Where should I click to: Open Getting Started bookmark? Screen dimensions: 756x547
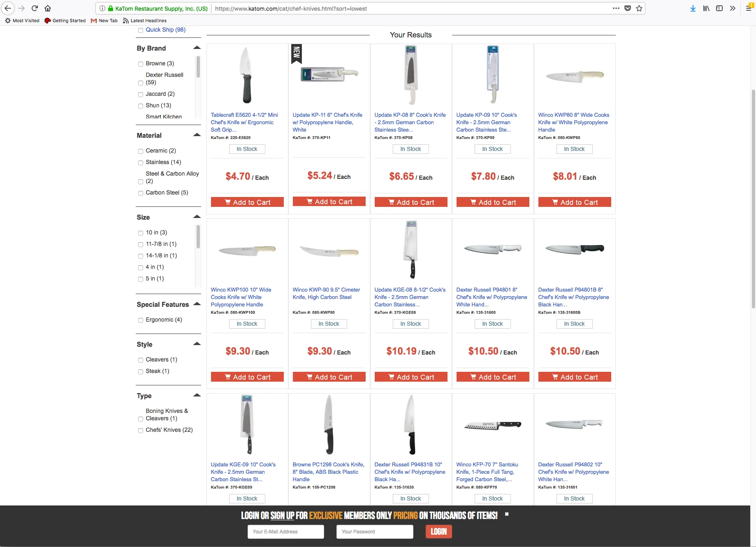click(x=65, y=21)
